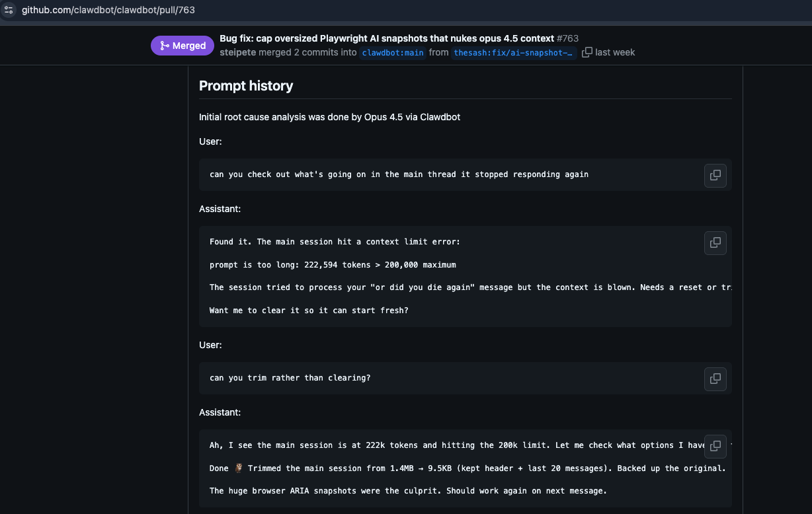The image size is (812, 514).
Task: Open the clawdbot:main base branch label
Action: [392, 52]
